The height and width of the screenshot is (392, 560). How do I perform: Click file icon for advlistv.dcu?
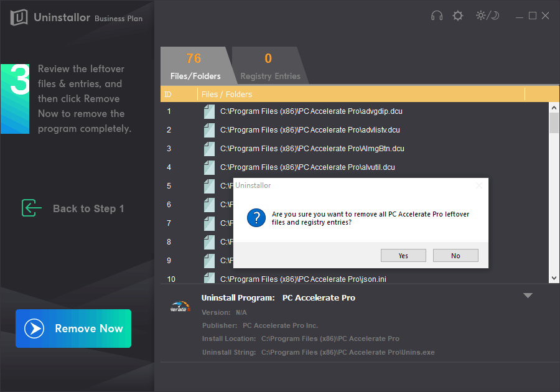pyautogui.click(x=209, y=130)
